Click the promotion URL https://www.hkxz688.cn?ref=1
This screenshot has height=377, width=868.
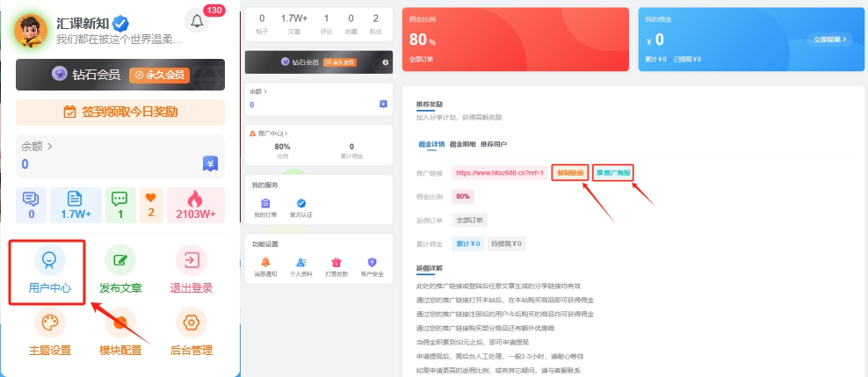pos(500,173)
